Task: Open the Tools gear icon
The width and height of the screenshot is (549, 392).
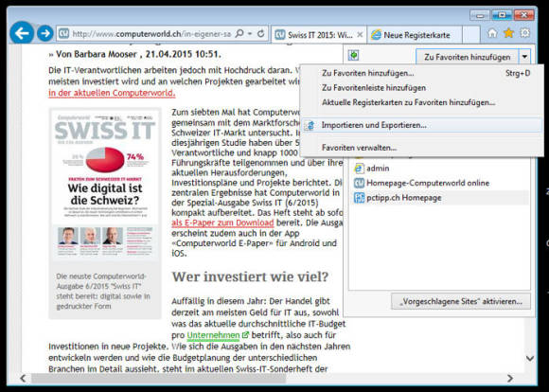Action: (524, 33)
